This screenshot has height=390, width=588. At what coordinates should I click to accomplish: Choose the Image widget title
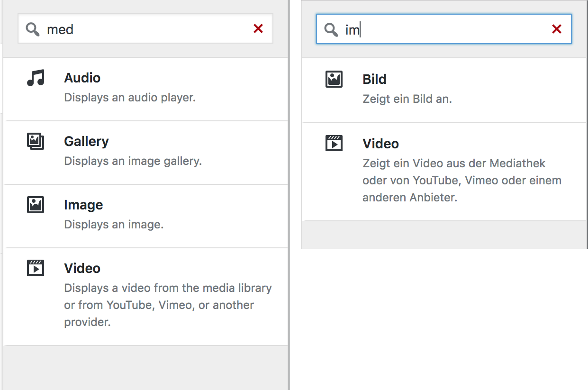[83, 205]
